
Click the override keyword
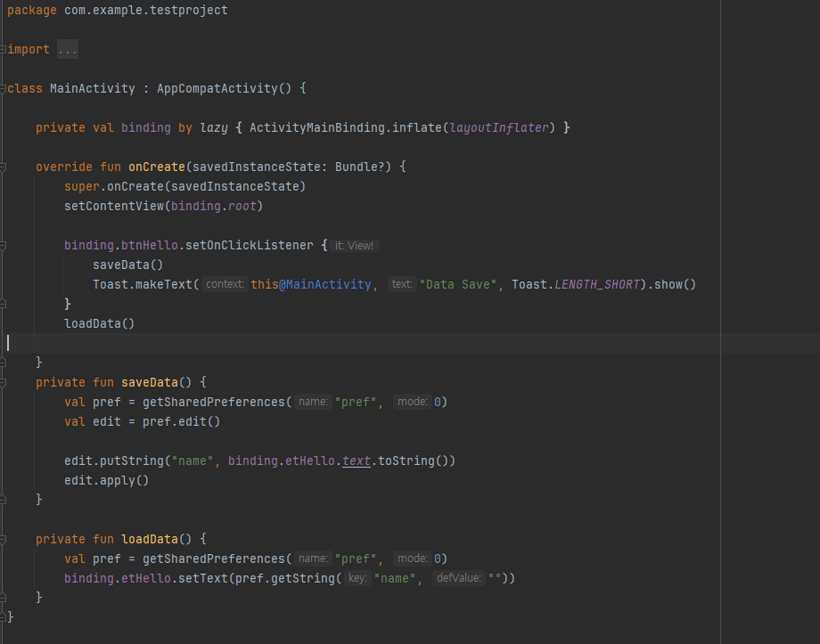[x=64, y=167]
